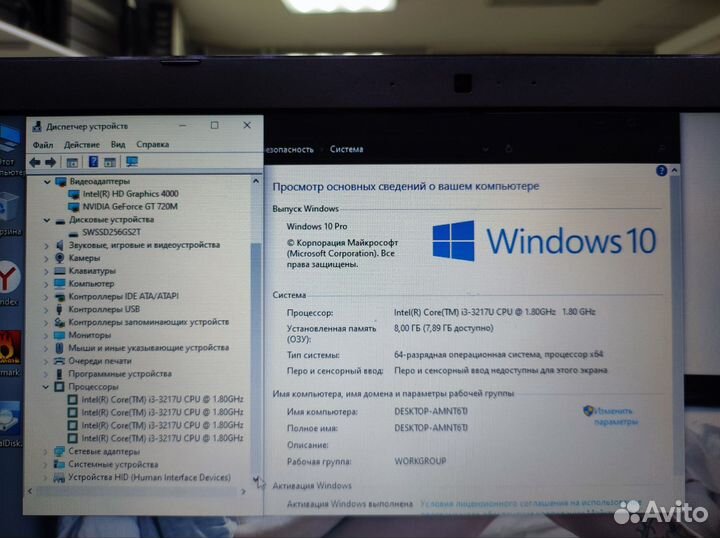Click the Контроллеры USB icon
This screenshot has width=720, height=538.
(59, 309)
